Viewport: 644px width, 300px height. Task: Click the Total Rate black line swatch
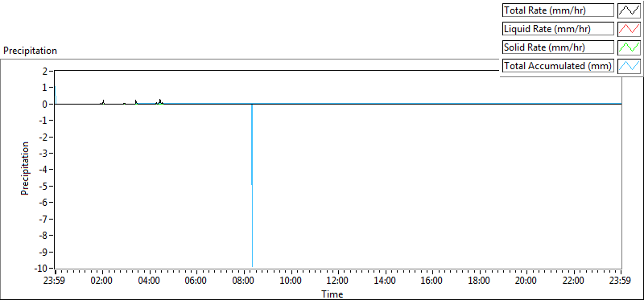[x=630, y=10]
